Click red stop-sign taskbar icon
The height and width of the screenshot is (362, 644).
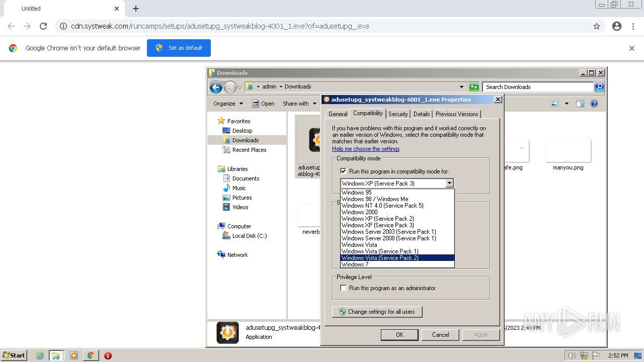tap(108, 355)
